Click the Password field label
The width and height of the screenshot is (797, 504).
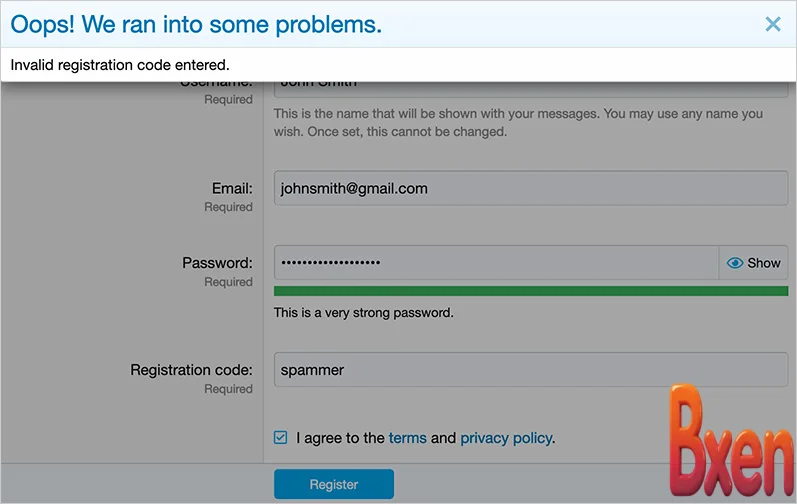(x=217, y=263)
